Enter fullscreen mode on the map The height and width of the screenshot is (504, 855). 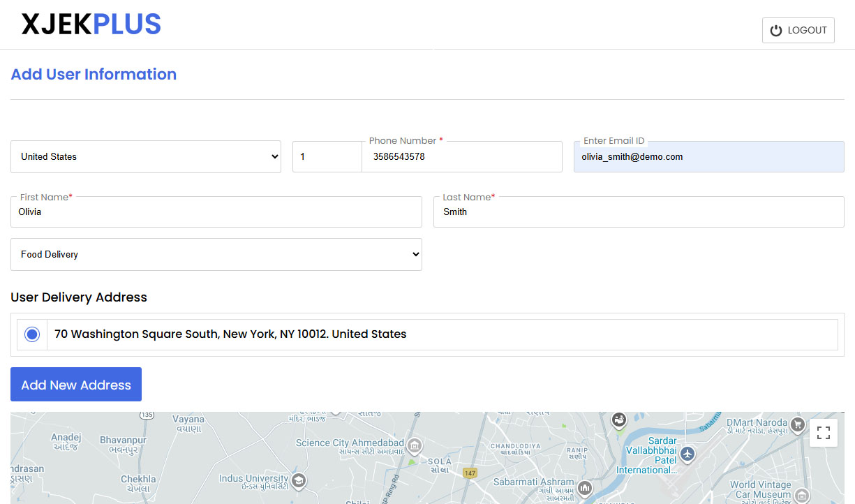(824, 433)
